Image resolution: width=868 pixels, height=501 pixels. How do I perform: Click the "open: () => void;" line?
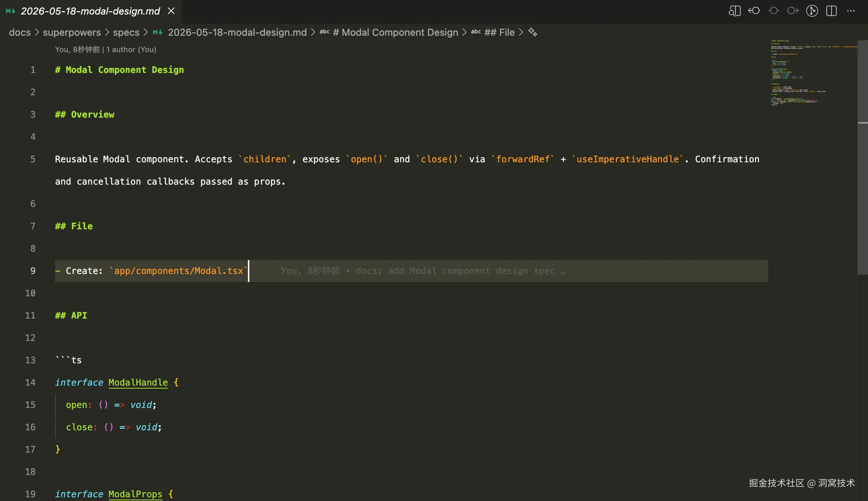coord(111,405)
